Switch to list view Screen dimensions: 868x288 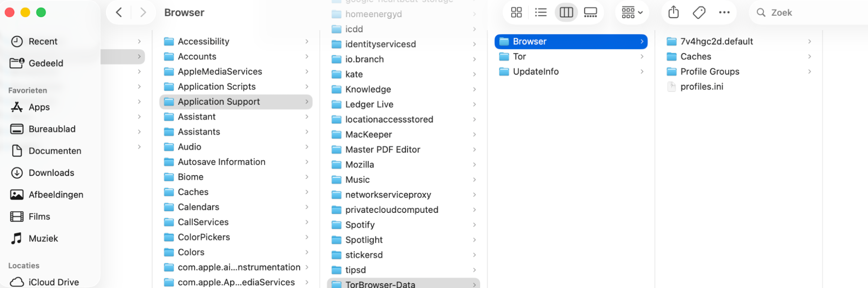click(x=541, y=13)
